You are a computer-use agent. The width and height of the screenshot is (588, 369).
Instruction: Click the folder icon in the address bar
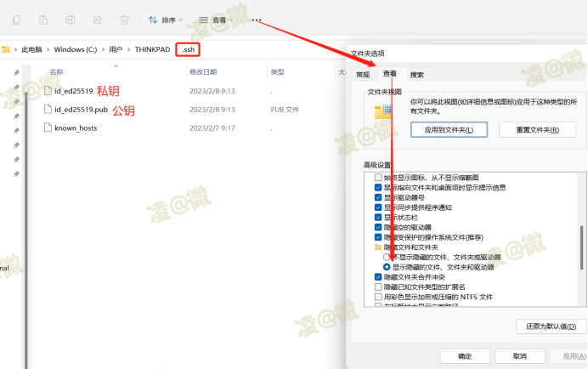coord(6,49)
